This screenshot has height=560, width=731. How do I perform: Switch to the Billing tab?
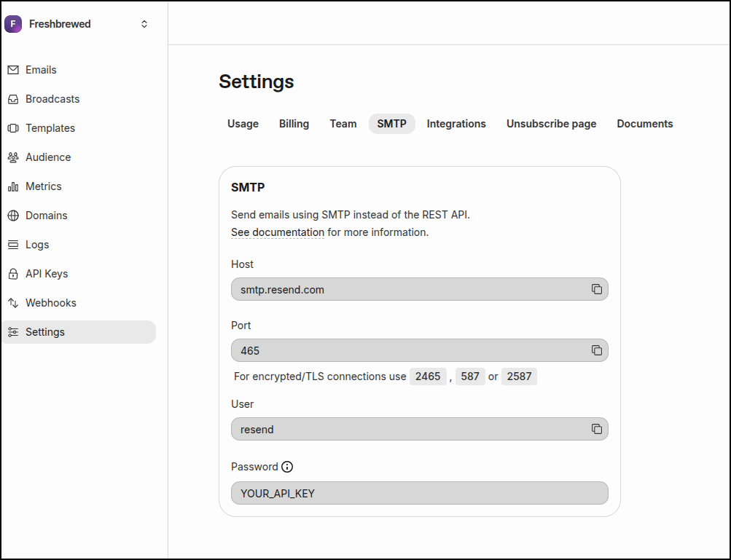point(294,124)
